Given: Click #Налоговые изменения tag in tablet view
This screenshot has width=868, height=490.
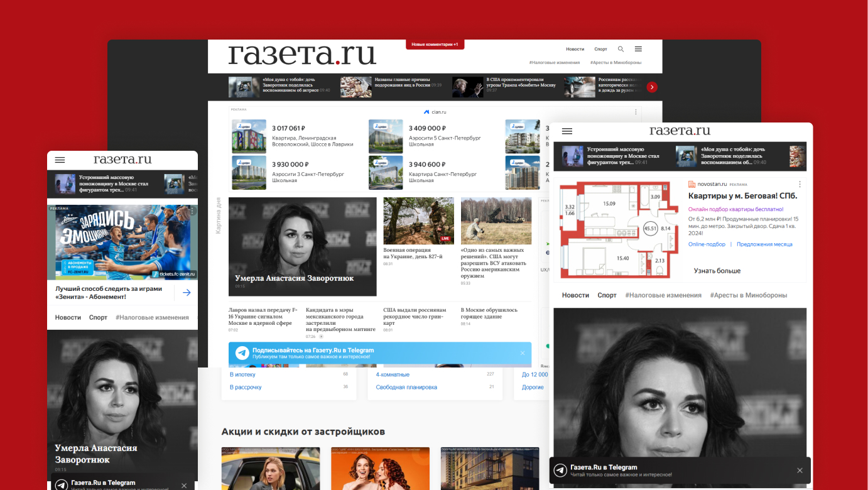Looking at the screenshot, I should coord(663,295).
